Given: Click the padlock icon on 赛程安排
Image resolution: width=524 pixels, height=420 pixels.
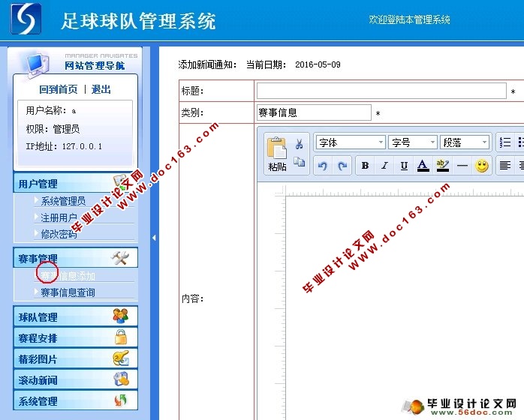Looking at the screenshot, I should tap(121, 337).
